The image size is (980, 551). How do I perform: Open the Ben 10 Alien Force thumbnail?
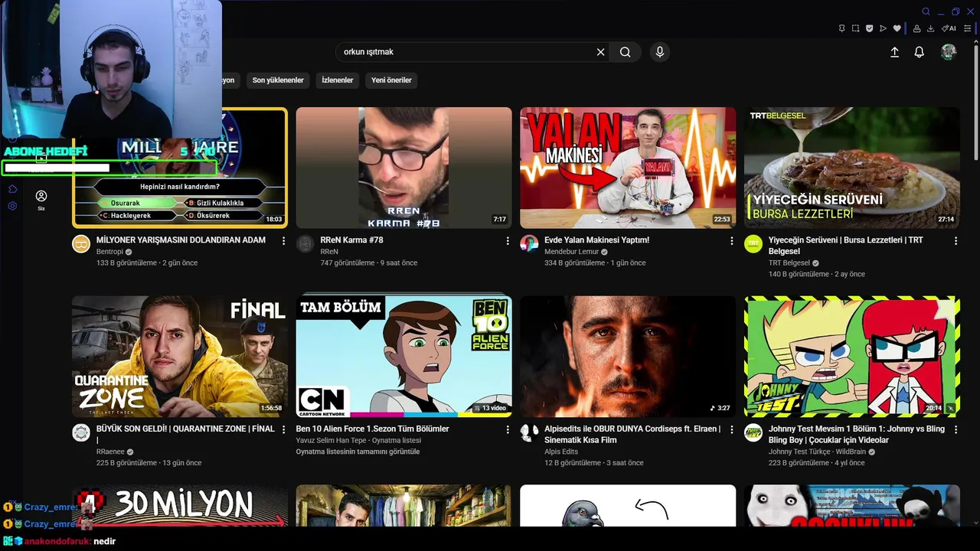pos(404,357)
